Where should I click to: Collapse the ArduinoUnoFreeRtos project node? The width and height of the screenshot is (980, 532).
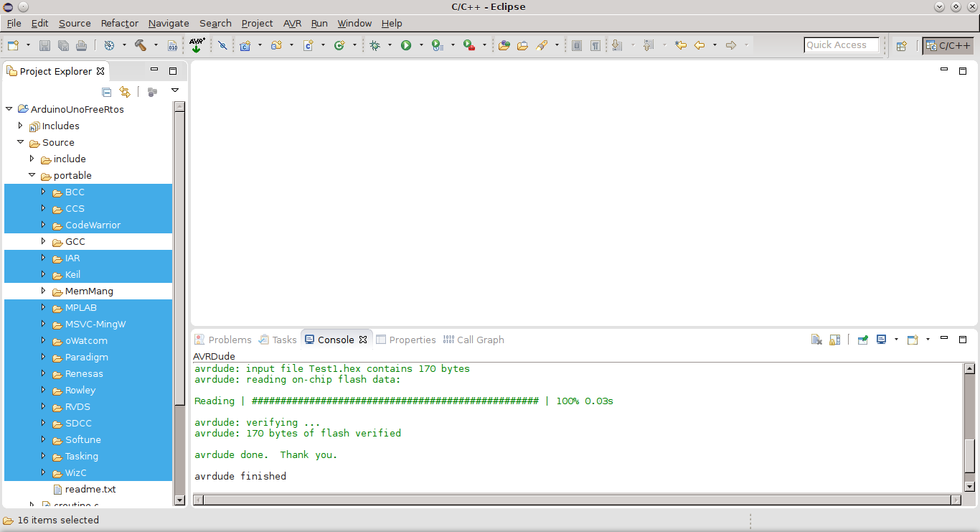coord(9,109)
